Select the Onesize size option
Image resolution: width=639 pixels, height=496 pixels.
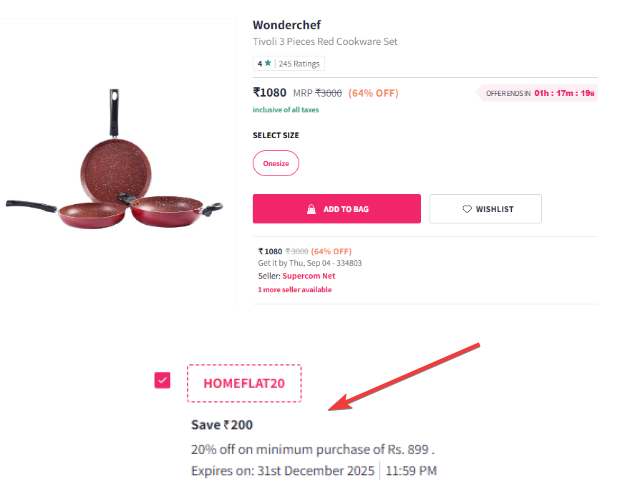point(276,162)
